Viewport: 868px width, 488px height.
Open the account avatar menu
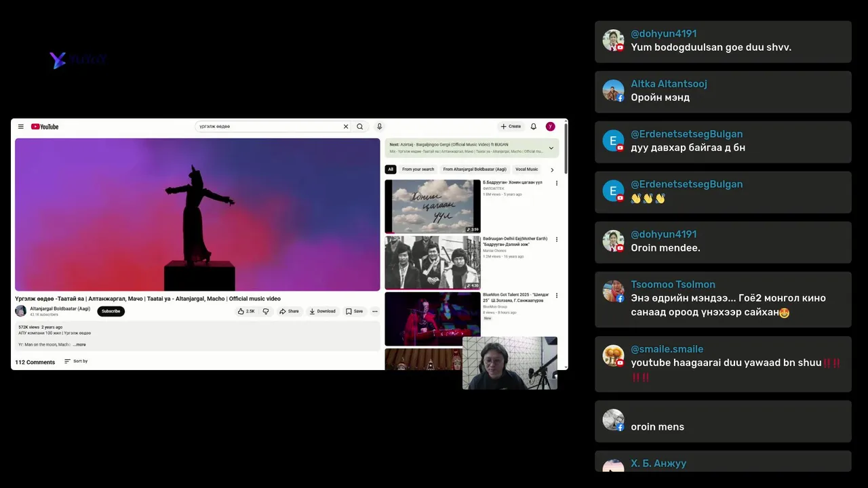[x=551, y=127]
